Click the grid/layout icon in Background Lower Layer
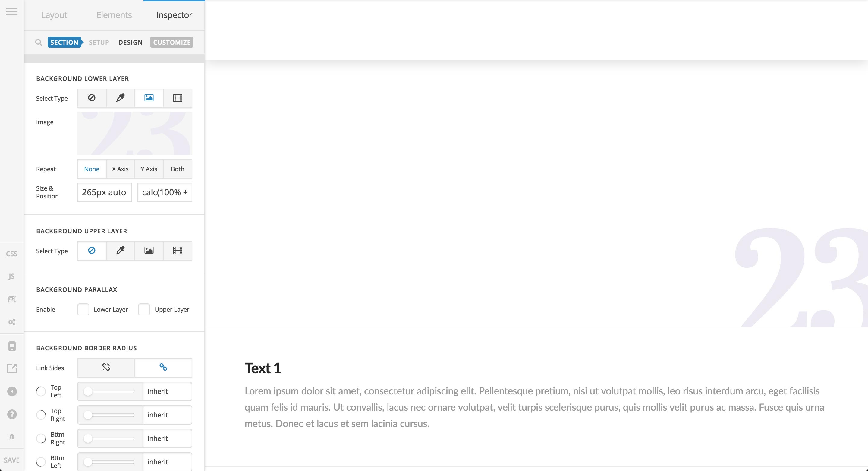 177,97
